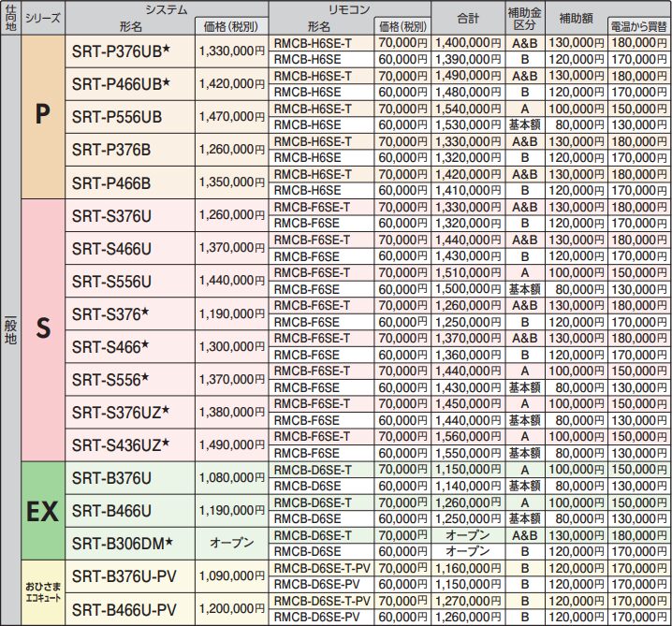Click the リモコン column header
Viewport: 672px width, 626px height.
coord(350,8)
